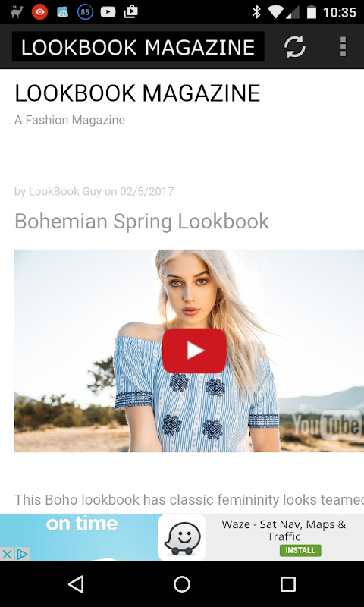Tap the black LOOKBOOK MAGAZINE app bar title
The height and width of the screenshot is (607, 364).
click(138, 47)
